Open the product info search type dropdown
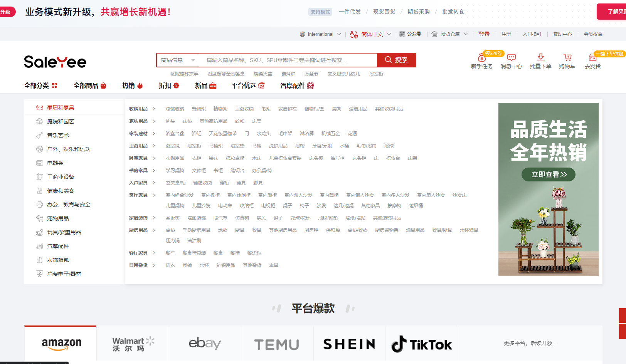The width and height of the screenshot is (626, 364). pos(178,60)
